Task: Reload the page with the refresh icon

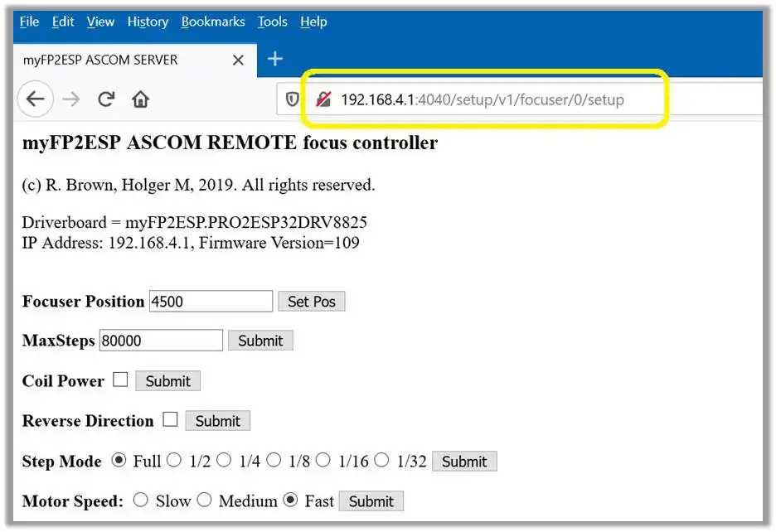Action: coord(106,99)
